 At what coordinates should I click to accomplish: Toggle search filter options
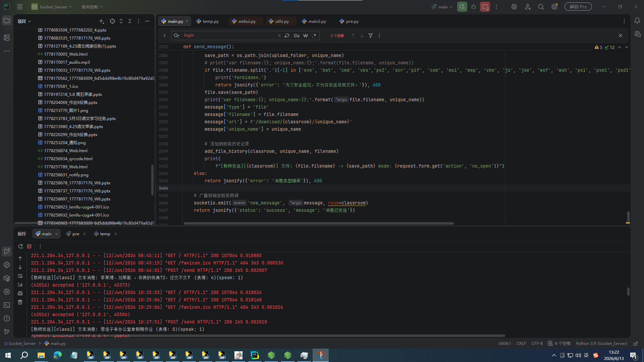[x=371, y=36]
